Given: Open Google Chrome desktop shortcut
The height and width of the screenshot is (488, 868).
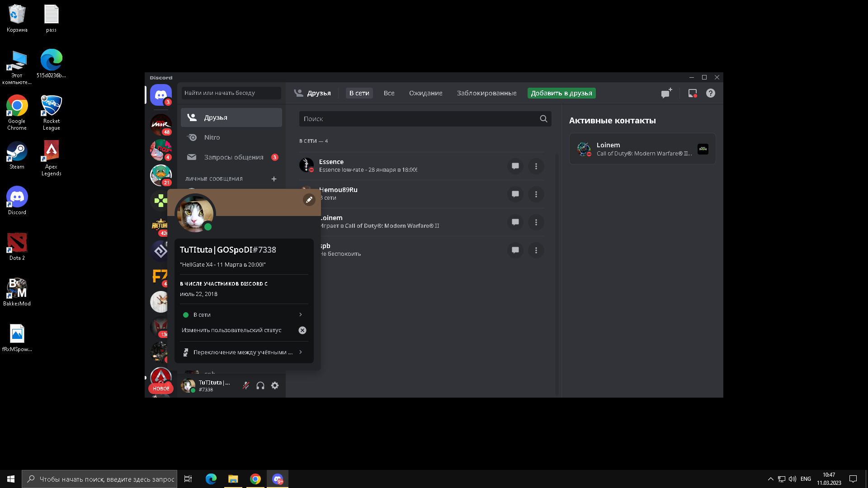Looking at the screenshot, I should tap(17, 113).
